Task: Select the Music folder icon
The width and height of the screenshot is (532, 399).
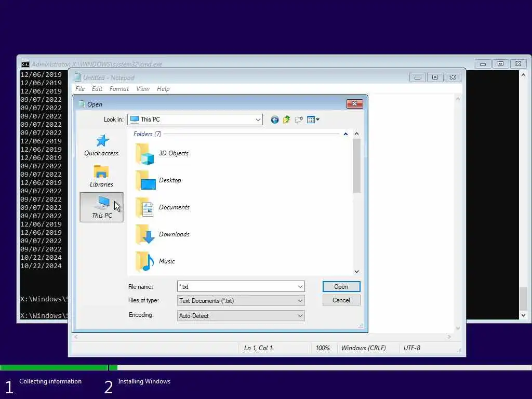Action: [x=144, y=261]
